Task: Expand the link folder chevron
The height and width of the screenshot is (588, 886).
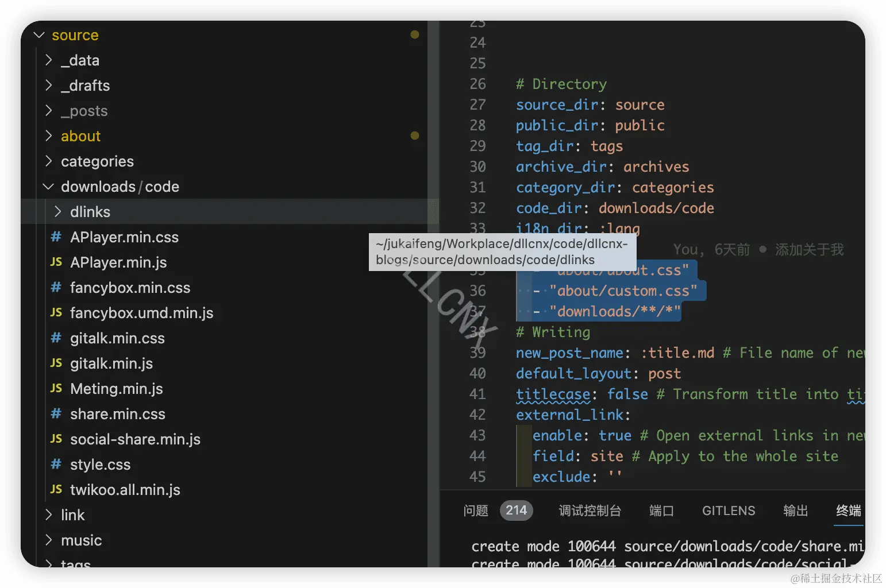Action: [49, 515]
